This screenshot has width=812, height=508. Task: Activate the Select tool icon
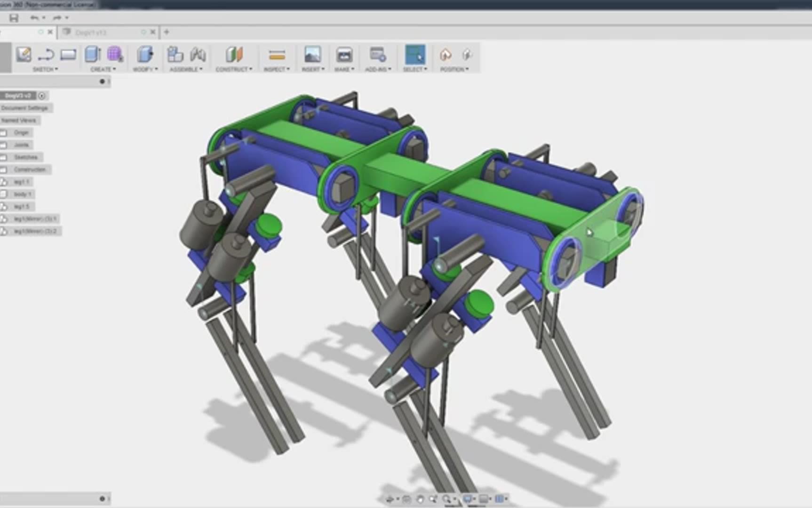coord(415,55)
